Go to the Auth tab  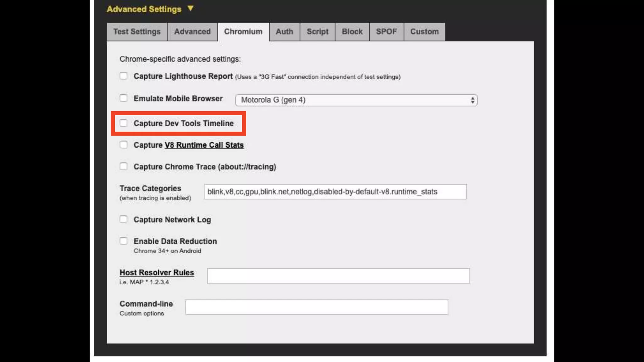284,32
